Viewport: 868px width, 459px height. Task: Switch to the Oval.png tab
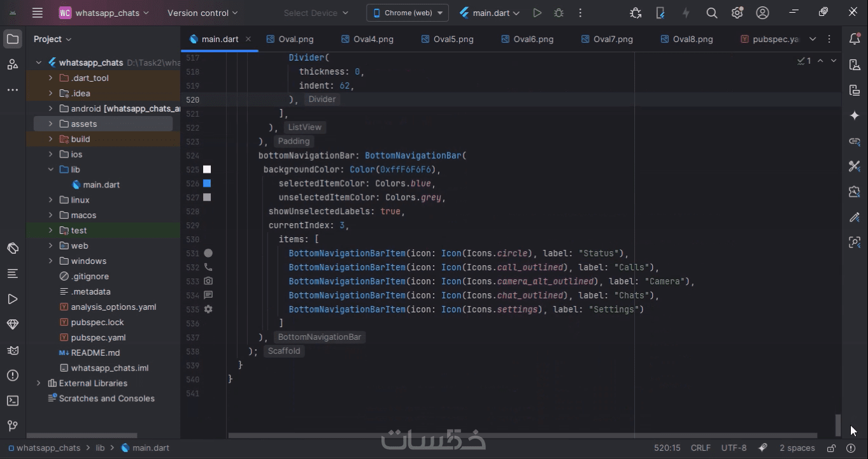click(290, 39)
